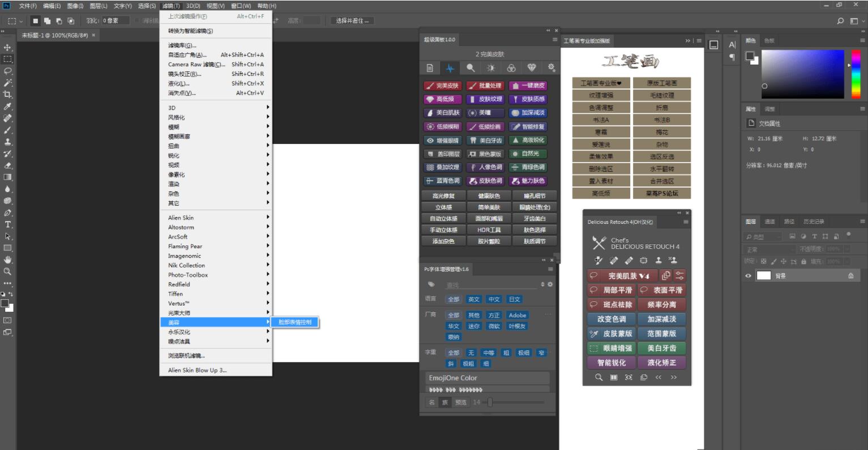Image resolution: width=868 pixels, height=450 pixels.
Task: Click the 完美皮肤 button in 超级面板
Action: click(443, 86)
